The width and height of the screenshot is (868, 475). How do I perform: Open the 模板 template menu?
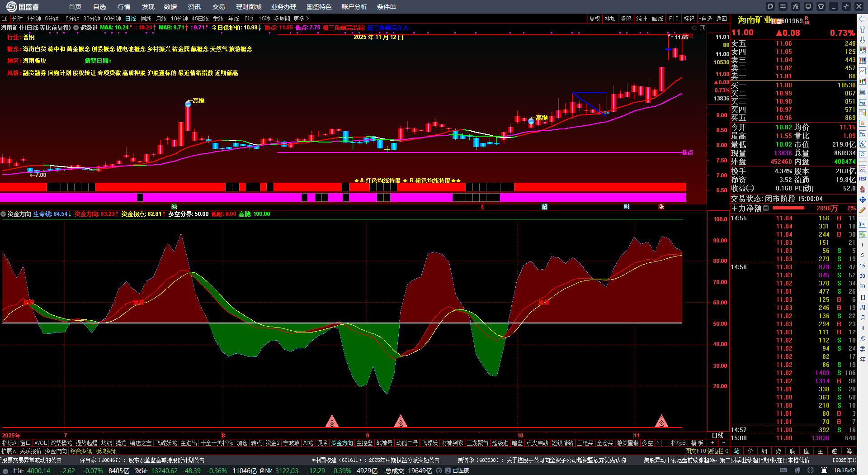pyautogui.click(x=697, y=443)
